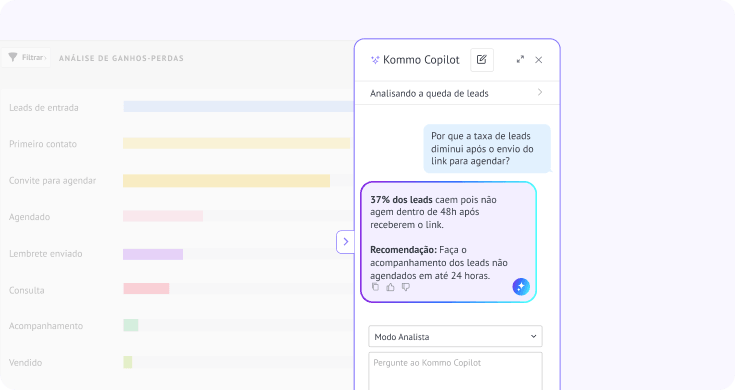
Task: Open the 'Analisando a queda de leads' chevron
Action: (540, 92)
